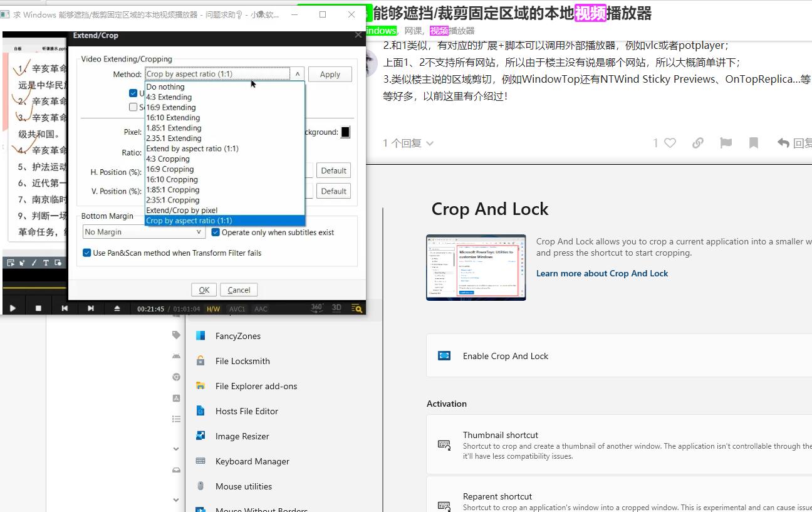Bookmark the forum post
Image resolution: width=812 pixels, height=512 pixels.
(754, 143)
